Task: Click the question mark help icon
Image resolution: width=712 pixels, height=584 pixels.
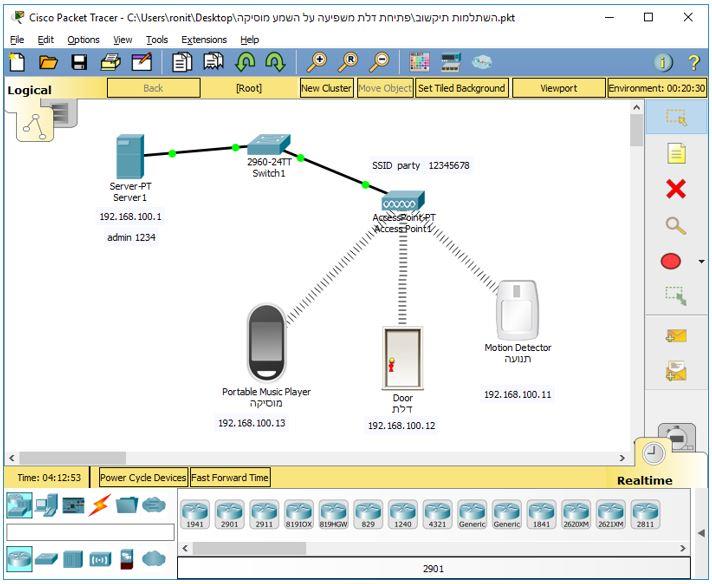Action: (693, 62)
